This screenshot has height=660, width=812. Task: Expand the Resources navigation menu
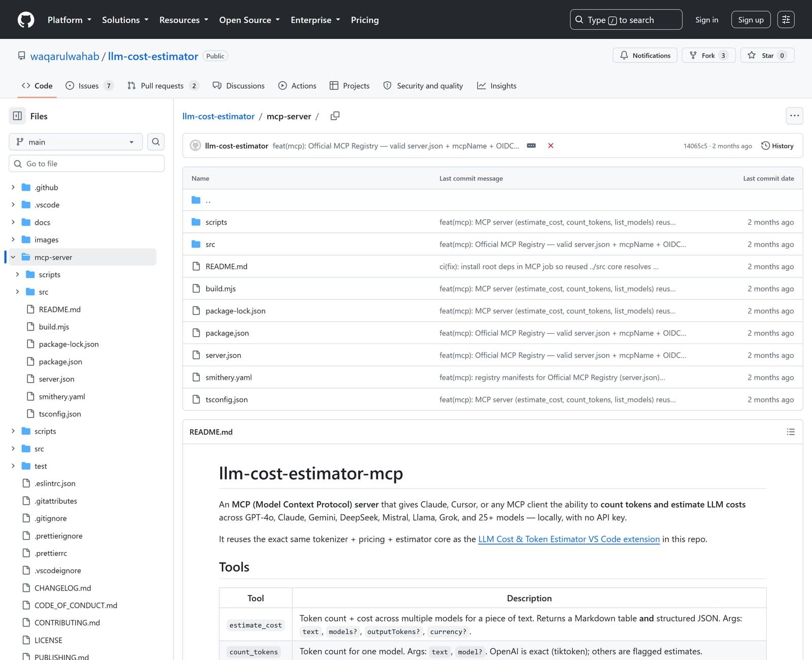pos(184,20)
